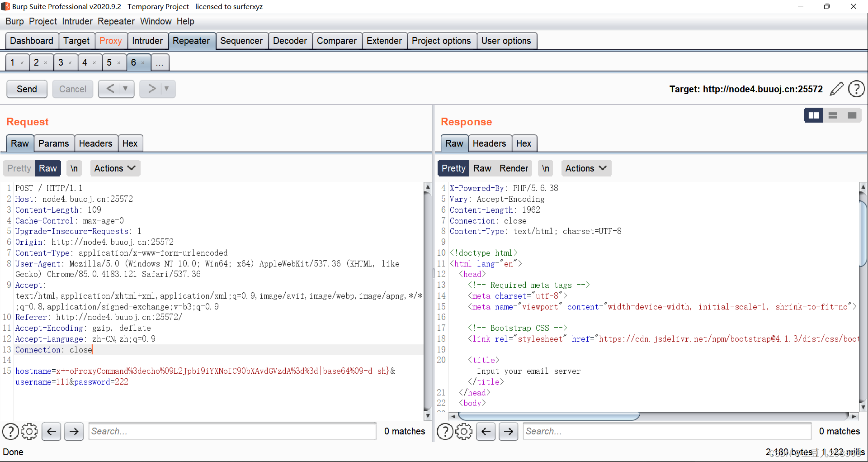This screenshot has width=868, height=462.
Task: Open the Intruder menu
Action: 77,21
